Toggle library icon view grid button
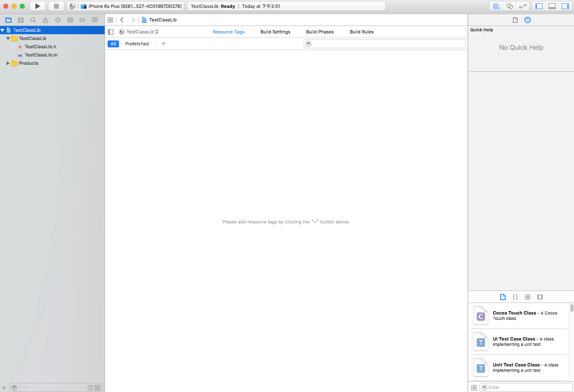The height and width of the screenshot is (392, 574). (x=474, y=387)
